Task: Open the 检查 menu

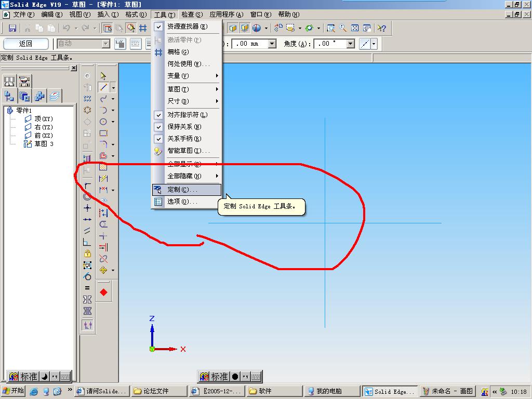Action: (192, 15)
